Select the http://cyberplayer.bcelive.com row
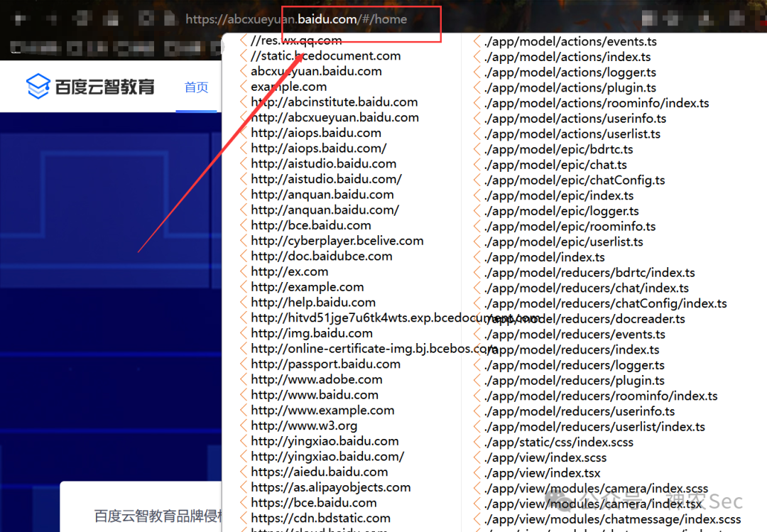Image resolution: width=767 pixels, height=532 pixels. (x=337, y=241)
